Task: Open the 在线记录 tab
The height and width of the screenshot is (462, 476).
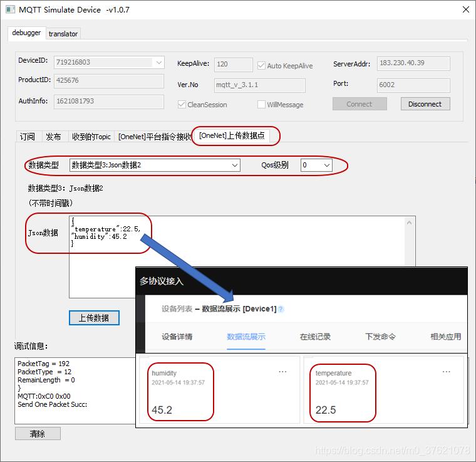Action: coord(315,337)
